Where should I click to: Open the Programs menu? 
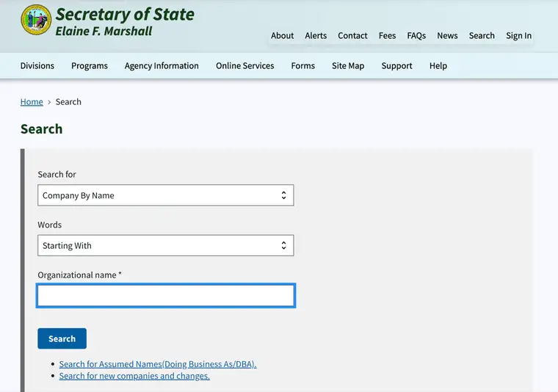pos(90,66)
